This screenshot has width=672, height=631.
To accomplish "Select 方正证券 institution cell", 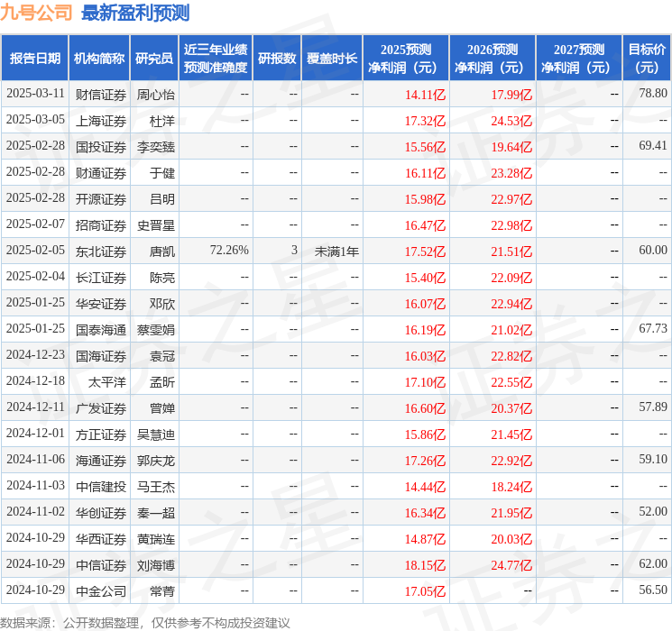I will 101,434.
